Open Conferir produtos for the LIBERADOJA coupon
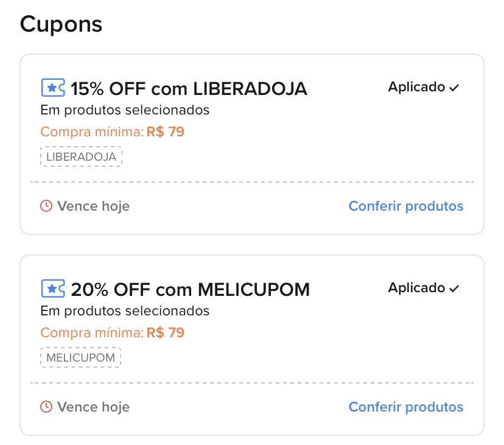This screenshot has height=445, width=504. tap(405, 206)
